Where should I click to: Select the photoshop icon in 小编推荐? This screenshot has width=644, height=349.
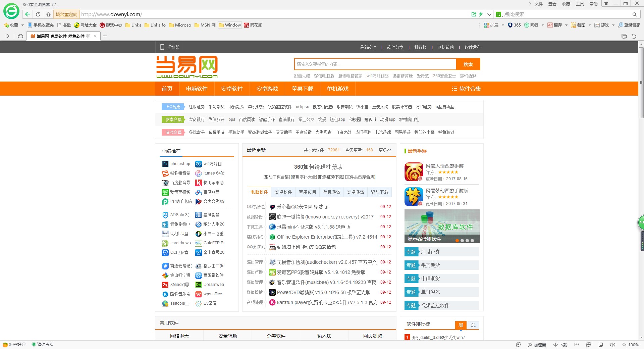pos(165,164)
